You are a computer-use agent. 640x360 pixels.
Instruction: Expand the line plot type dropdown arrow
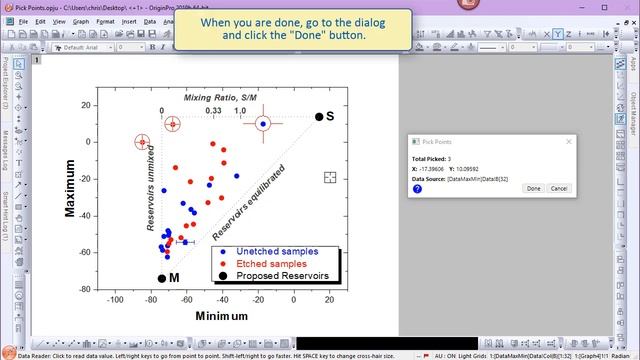point(47,344)
